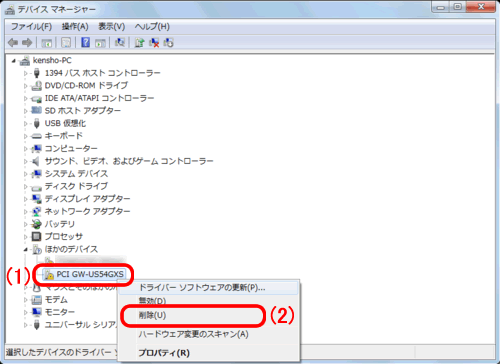Select the ディスプレイ アダプター tree item
The height and width of the screenshot is (364, 500).
click(87, 199)
